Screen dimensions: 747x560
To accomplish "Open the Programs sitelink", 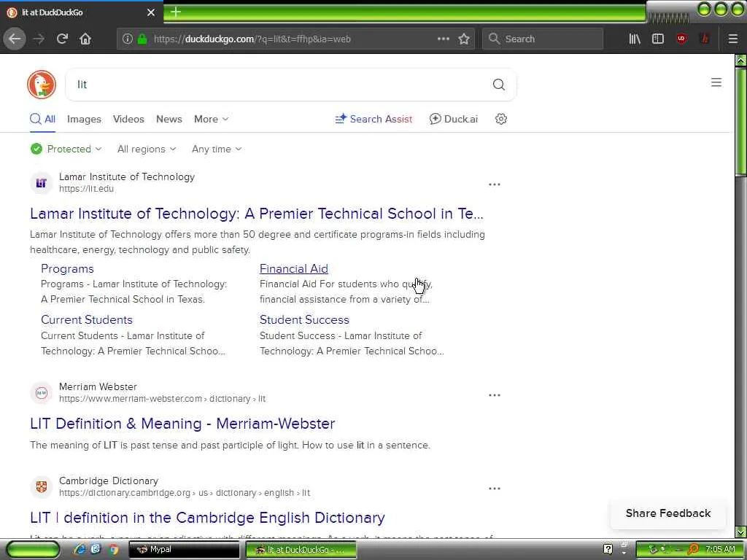I will coord(67,268).
